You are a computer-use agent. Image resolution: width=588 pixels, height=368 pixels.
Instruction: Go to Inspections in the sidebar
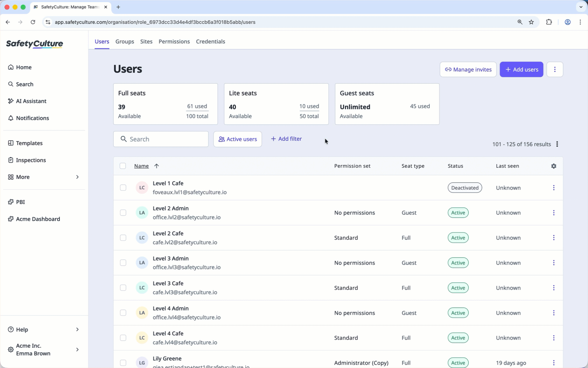point(27,160)
